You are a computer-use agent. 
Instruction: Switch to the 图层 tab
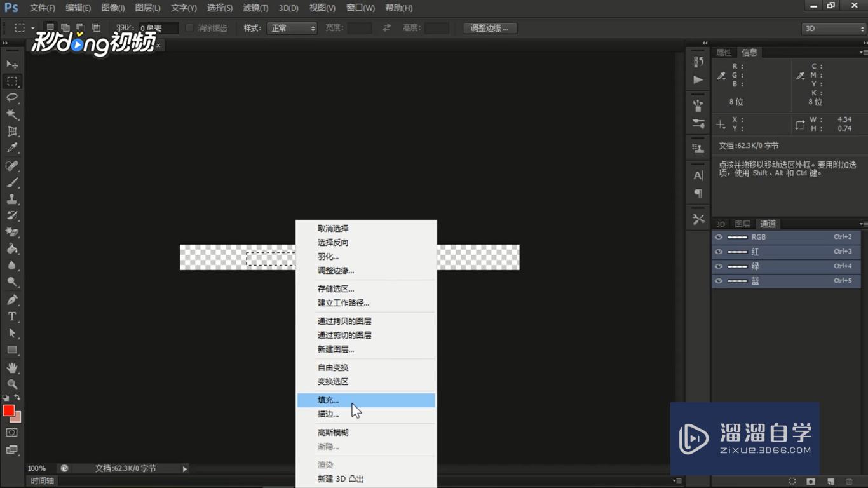(x=742, y=224)
